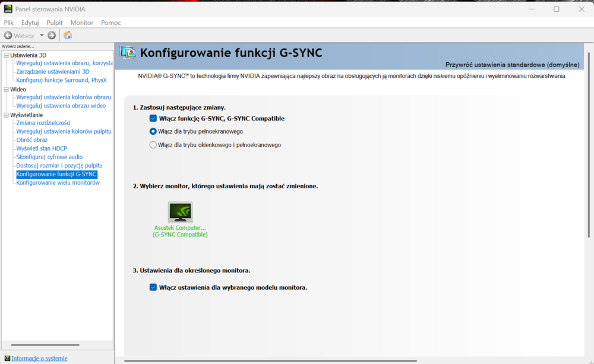This screenshot has height=364, width=594.
Task: Open Zmiana rozdzielczości
Action: 43,123
